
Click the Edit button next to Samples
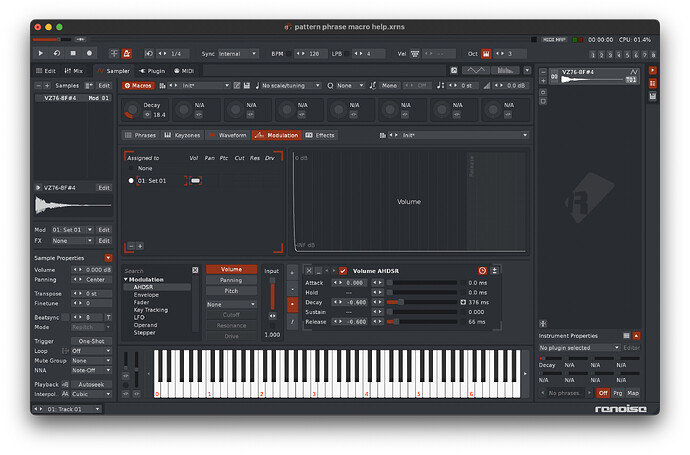click(104, 85)
